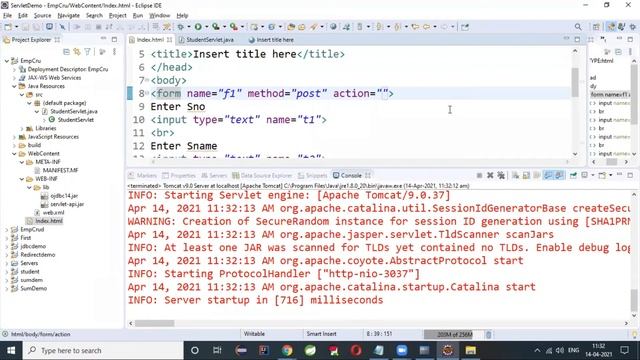Select the SumDemo project
The width and height of the screenshot is (640, 360).
(x=33, y=289)
